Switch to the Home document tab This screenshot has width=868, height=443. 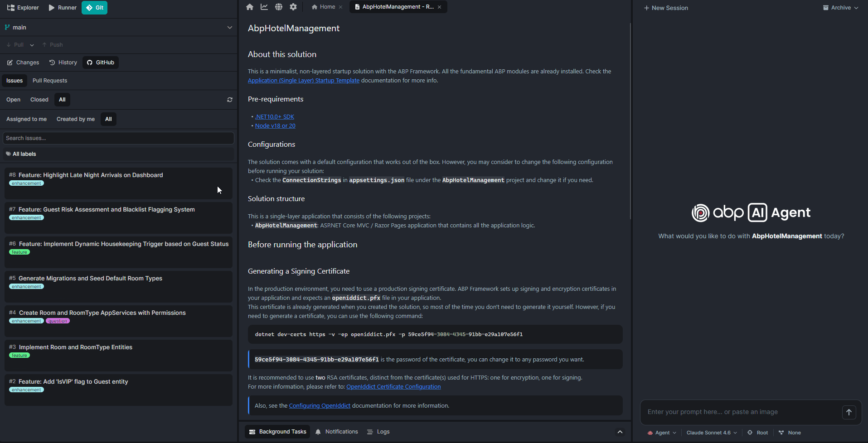coord(324,7)
